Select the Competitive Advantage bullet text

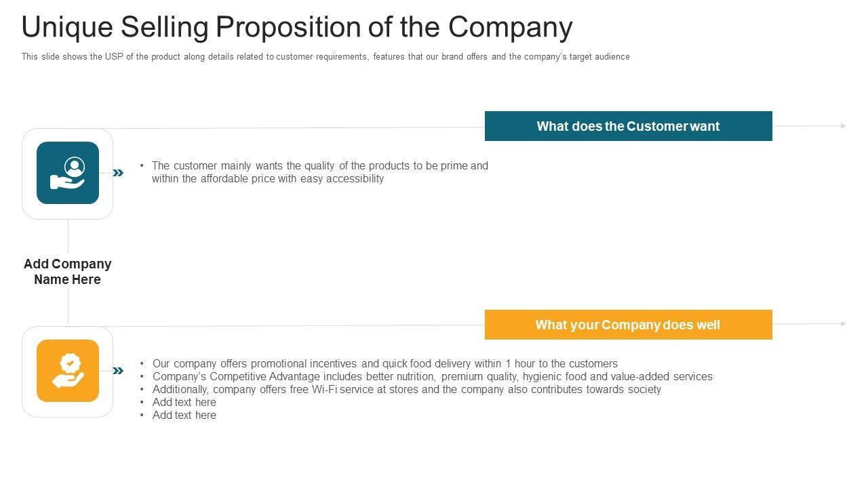(432, 376)
